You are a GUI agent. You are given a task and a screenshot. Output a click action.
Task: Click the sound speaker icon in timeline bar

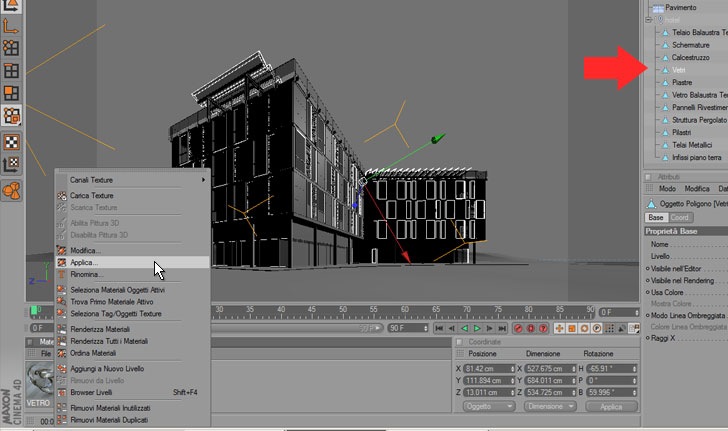click(622, 328)
